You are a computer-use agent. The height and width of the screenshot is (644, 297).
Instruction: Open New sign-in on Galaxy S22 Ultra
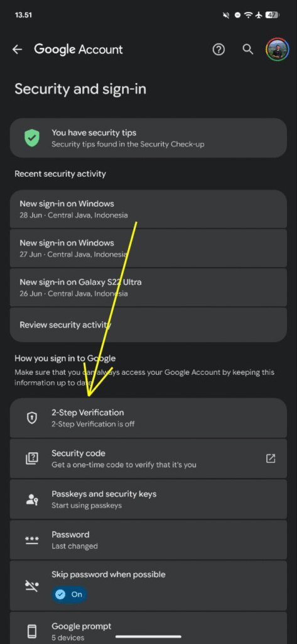pos(148,287)
